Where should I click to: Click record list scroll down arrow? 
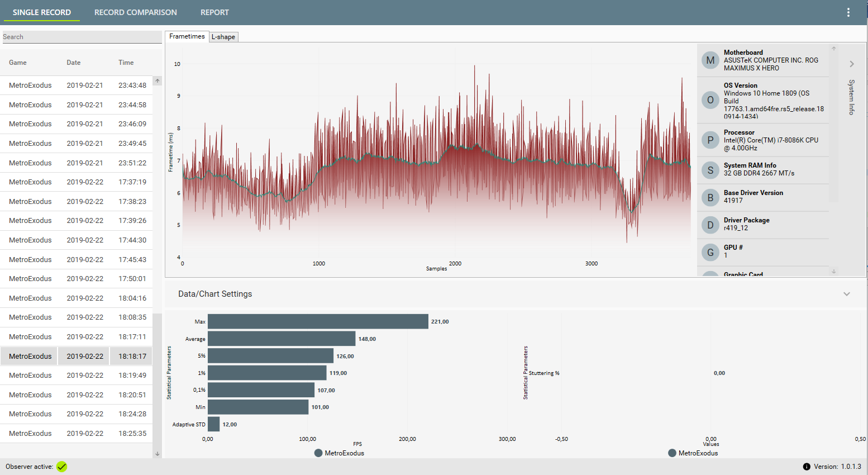[x=158, y=454]
